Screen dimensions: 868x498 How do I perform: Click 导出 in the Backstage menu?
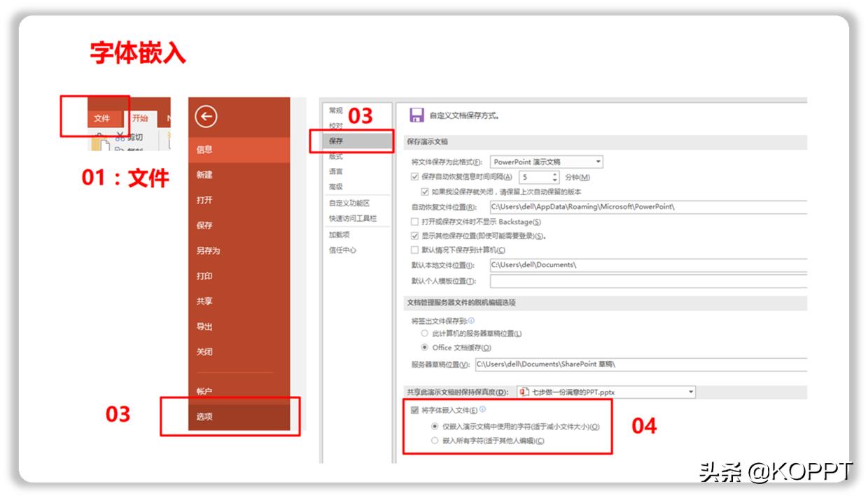click(x=203, y=325)
